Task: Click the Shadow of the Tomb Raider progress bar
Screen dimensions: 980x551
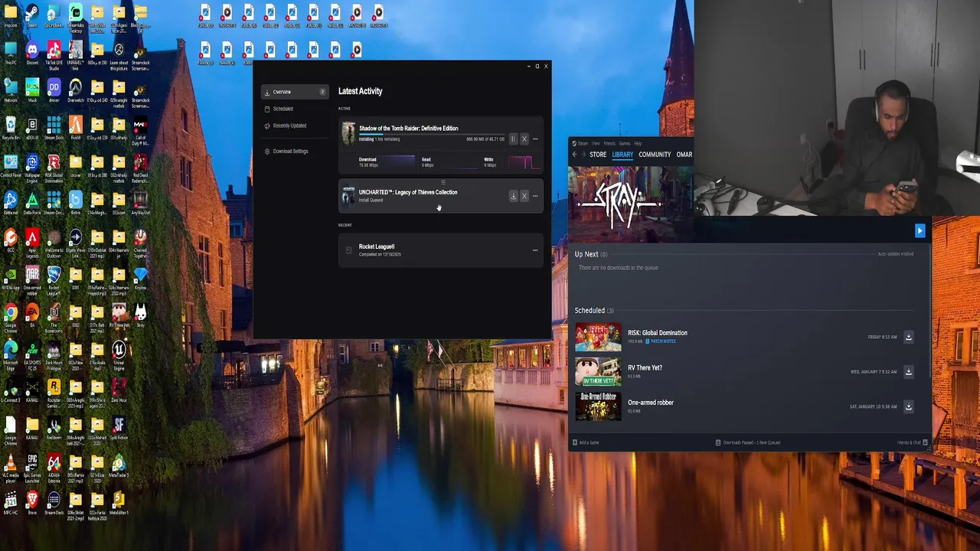Action: pos(431,134)
